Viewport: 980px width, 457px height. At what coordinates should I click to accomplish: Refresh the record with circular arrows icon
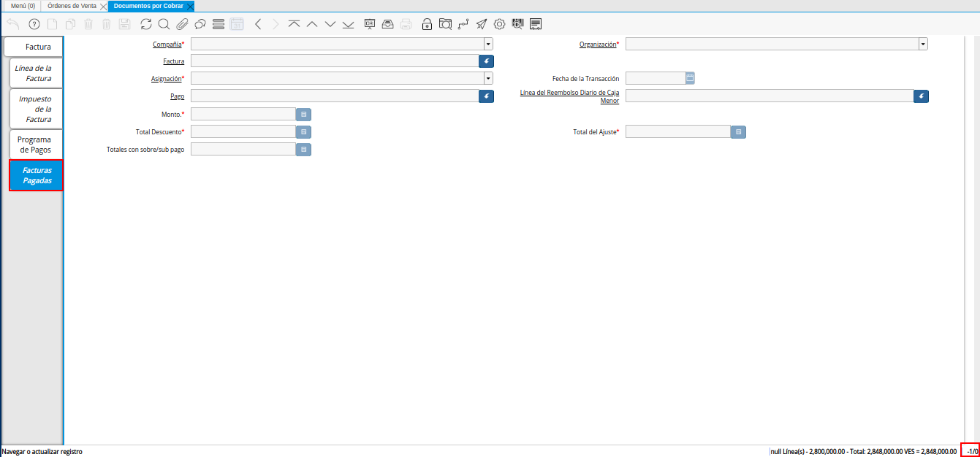pyautogui.click(x=146, y=24)
